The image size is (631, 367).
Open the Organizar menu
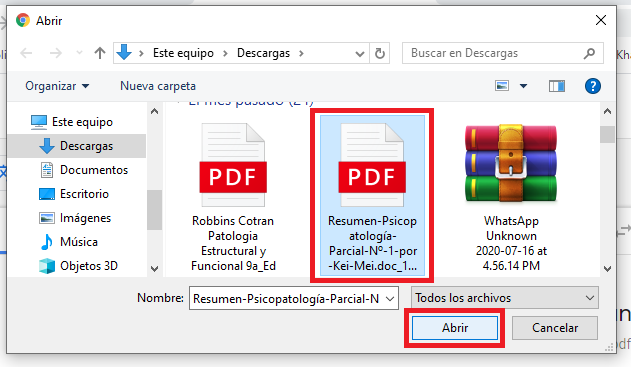pyautogui.click(x=57, y=86)
